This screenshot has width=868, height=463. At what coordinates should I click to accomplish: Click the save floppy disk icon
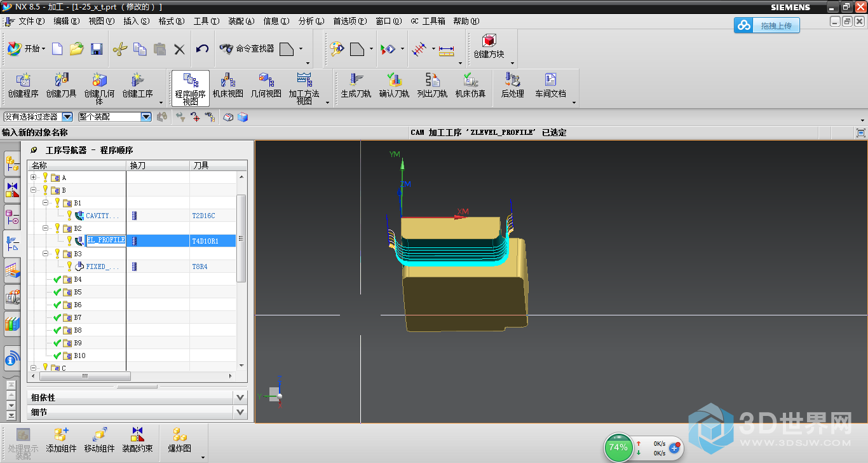pyautogui.click(x=97, y=49)
